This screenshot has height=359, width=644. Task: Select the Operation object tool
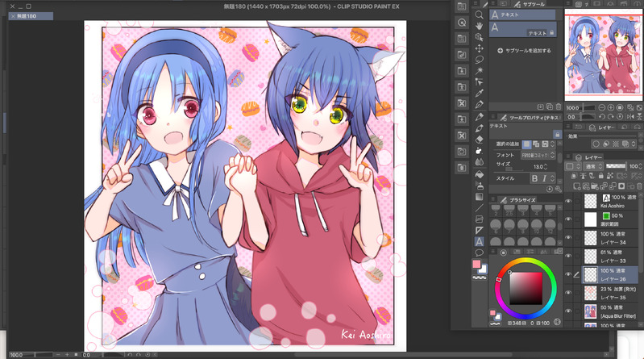(x=479, y=37)
